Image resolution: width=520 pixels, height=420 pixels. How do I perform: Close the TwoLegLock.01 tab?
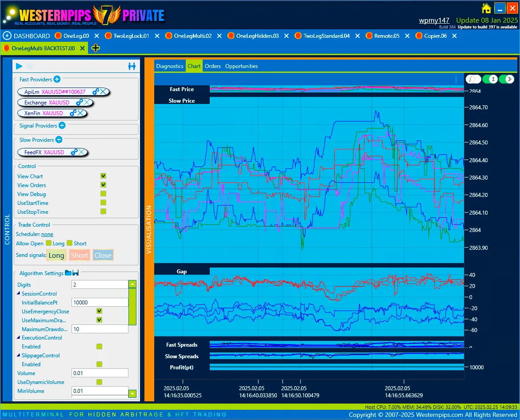157,36
